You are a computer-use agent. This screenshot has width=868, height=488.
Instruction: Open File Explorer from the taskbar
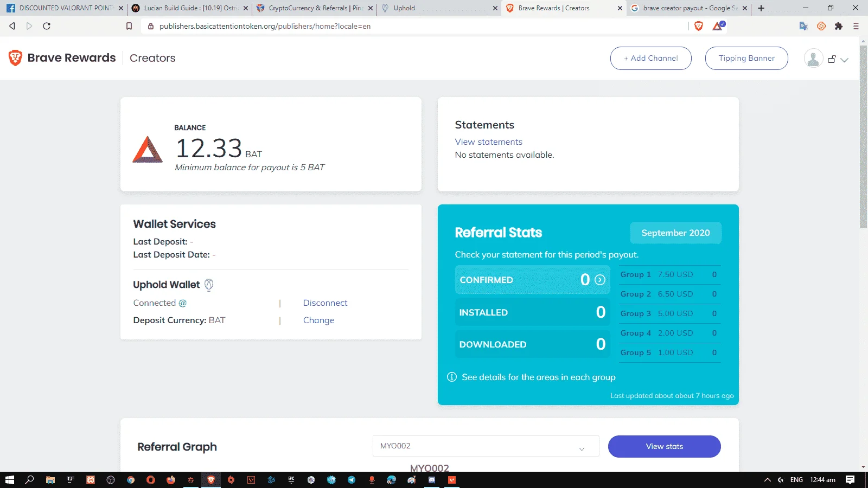pyautogui.click(x=50, y=480)
